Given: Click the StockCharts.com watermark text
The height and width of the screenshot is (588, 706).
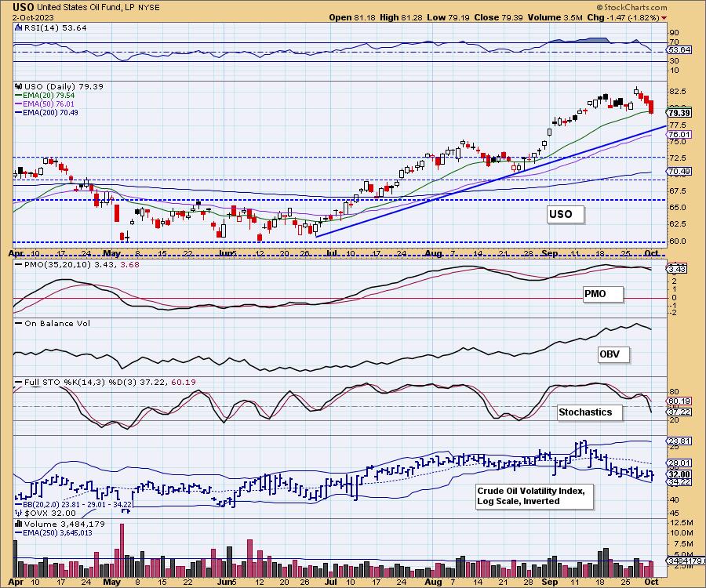Looking at the screenshot, I should coord(631,7).
